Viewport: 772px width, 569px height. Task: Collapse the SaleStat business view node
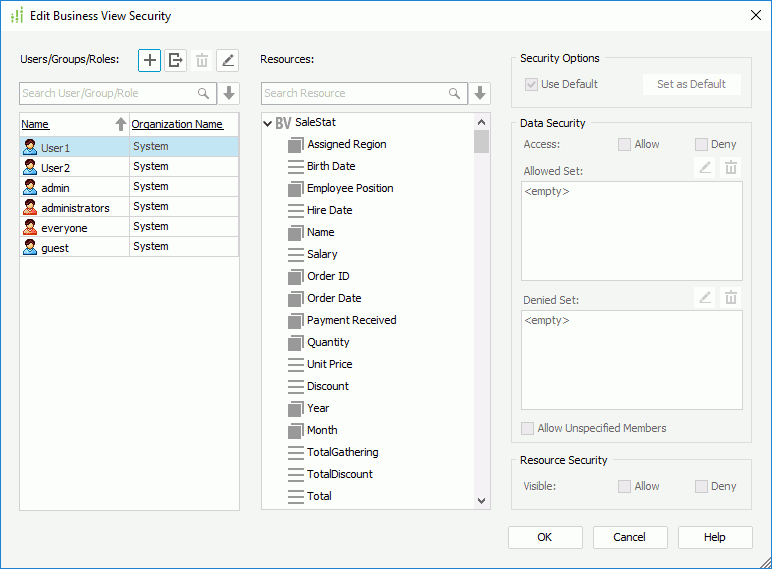pyautogui.click(x=267, y=123)
